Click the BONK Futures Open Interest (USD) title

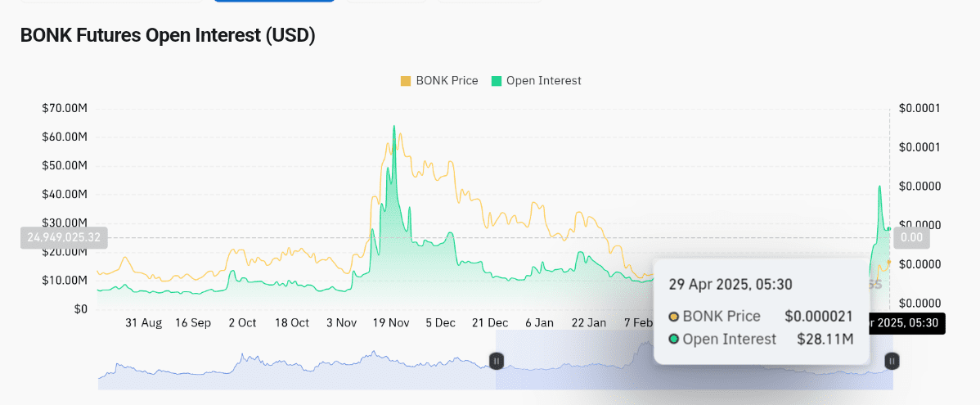[x=168, y=36]
